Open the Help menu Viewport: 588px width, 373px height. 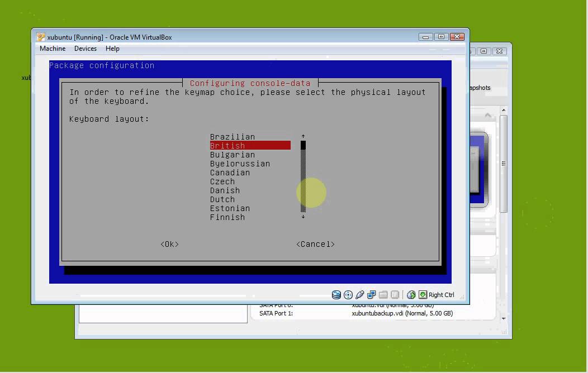coord(112,49)
